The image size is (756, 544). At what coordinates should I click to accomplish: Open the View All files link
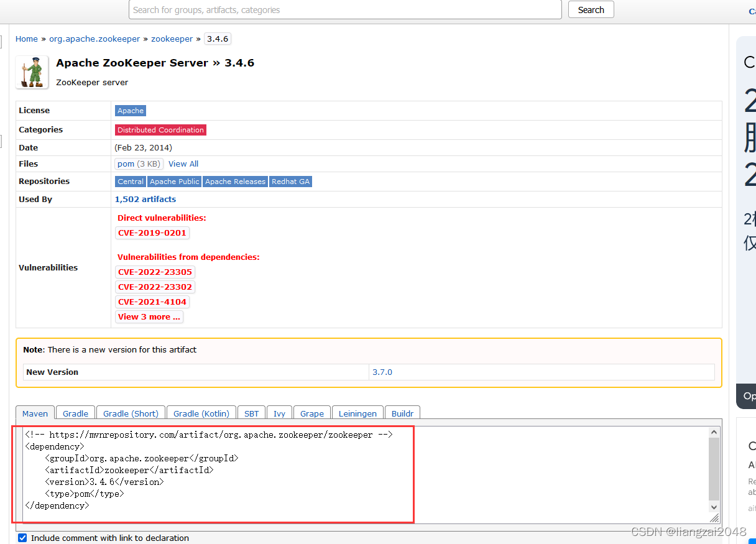pos(183,164)
